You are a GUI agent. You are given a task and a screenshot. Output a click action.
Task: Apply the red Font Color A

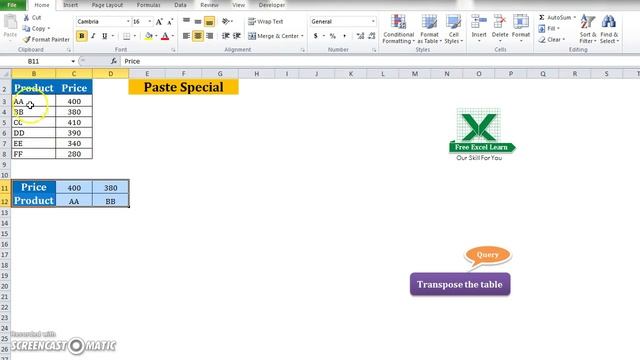pyautogui.click(x=165, y=36)
